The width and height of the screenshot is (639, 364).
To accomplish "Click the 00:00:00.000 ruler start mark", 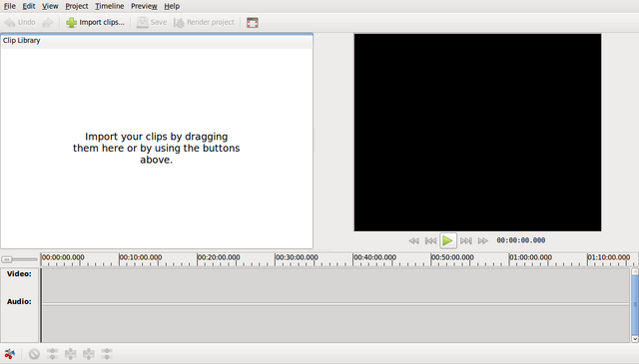I will point(63,257).
